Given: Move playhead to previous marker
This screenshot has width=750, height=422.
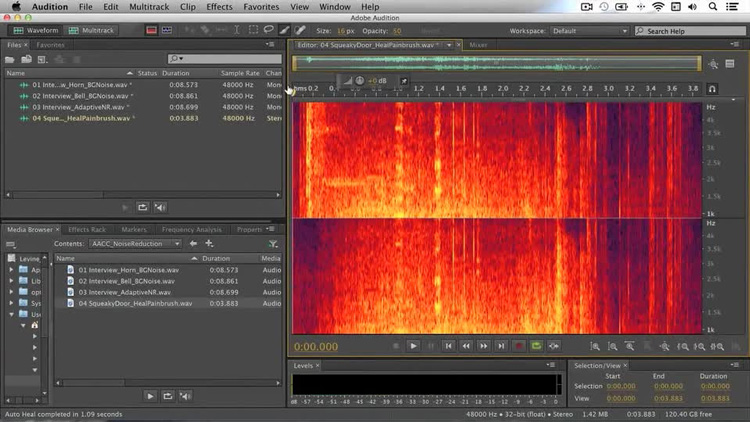Looking at the screenshot, I should [448, 346].
